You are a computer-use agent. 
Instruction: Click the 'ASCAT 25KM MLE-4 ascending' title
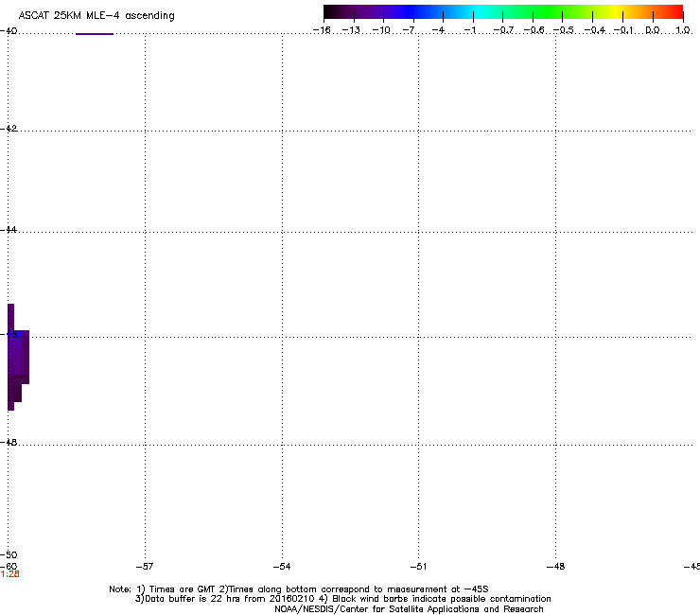pos(96,15)
